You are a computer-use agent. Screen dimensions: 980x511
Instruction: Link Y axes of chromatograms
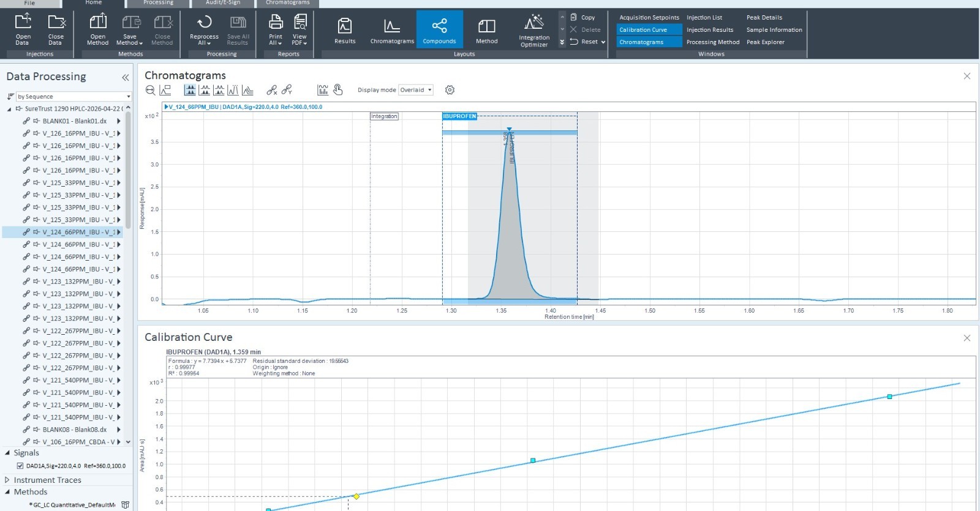click(x=287, y=91)
